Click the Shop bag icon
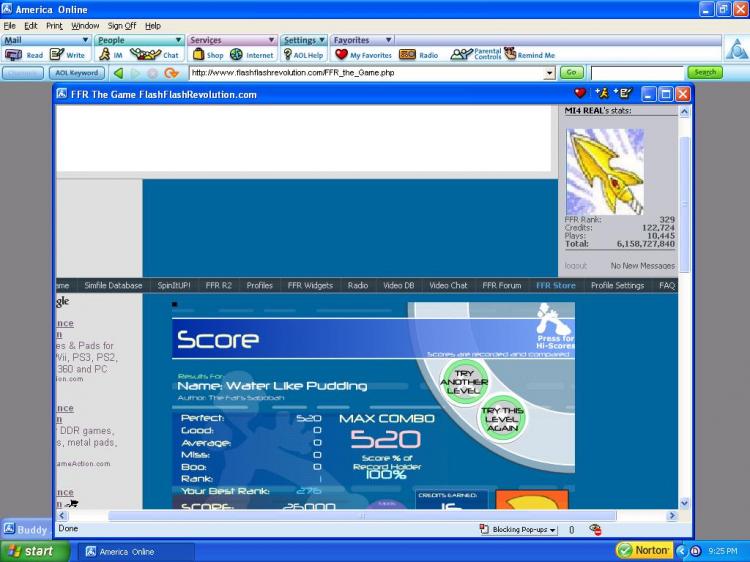Viewport: 750px width, 562px height. pos(199,55)
